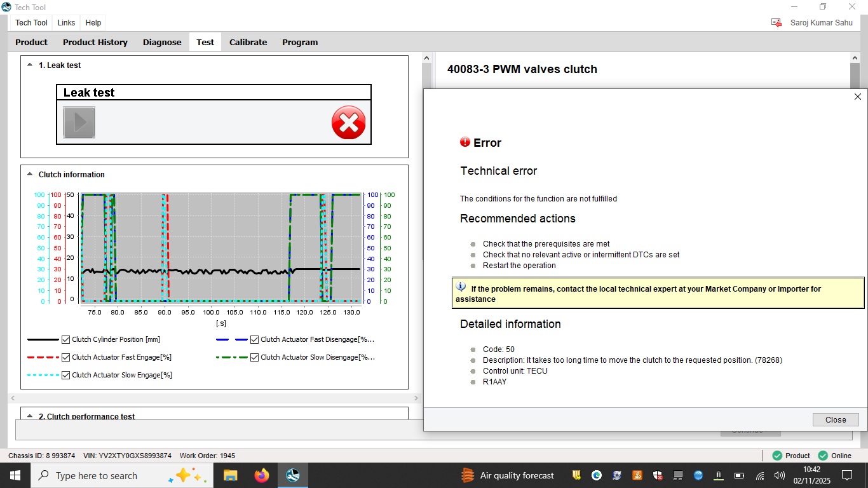Screen dimensions: 868x488
Task: Click the info icon in yellow note
Action: coord(461,287)
